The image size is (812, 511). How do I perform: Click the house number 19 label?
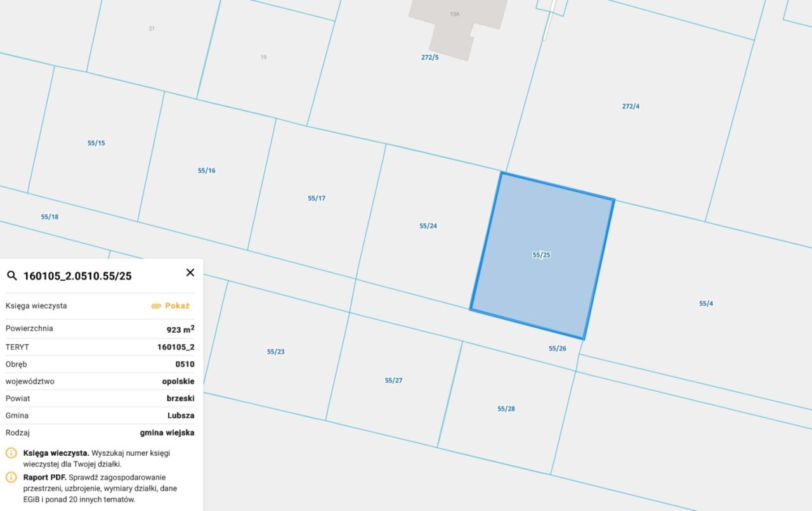[x=263, y=57]
